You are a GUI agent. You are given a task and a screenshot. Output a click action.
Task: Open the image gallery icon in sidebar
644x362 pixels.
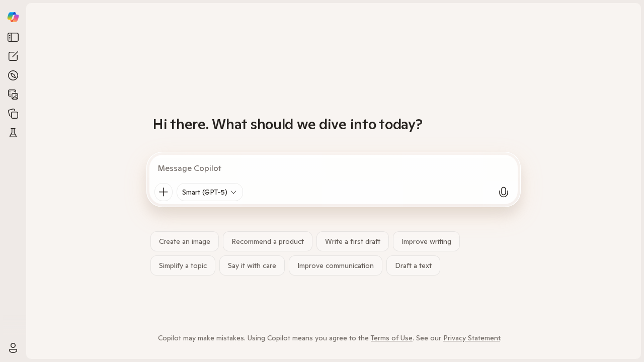click(13, 95)
